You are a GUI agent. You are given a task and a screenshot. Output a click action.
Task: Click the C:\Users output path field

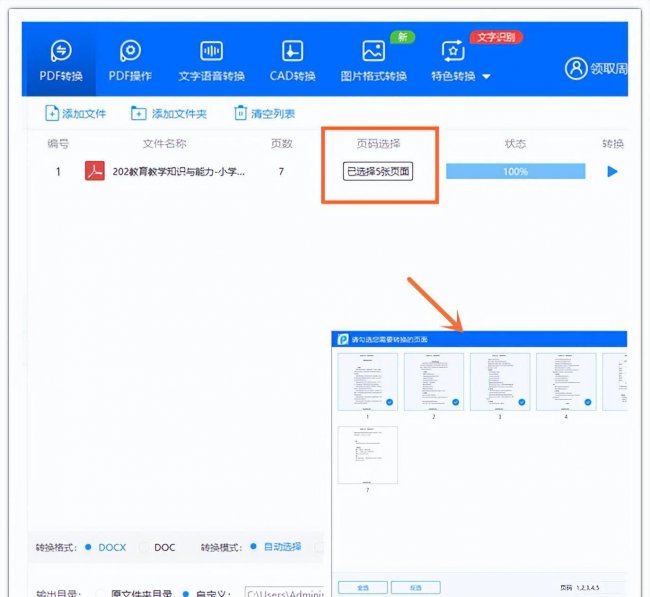(x=284, y=592)
